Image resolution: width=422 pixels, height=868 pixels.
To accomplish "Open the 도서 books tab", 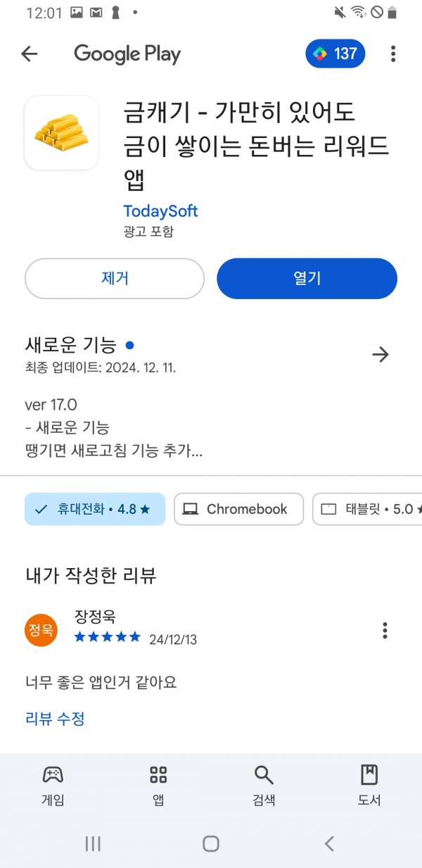I will pyautogui.click(x=369, y=786).
